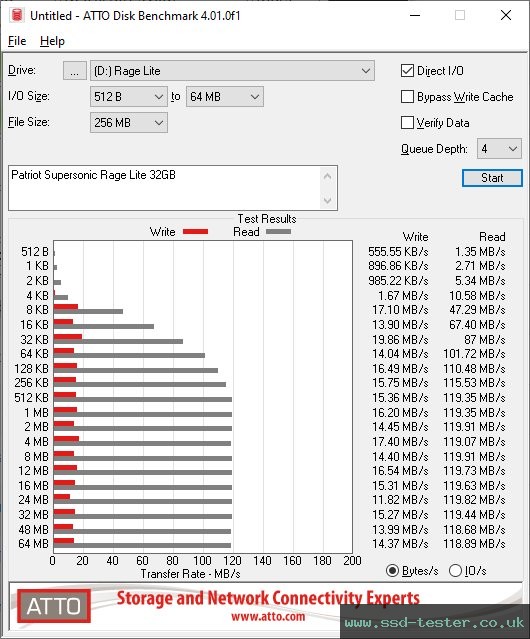Select the Bytes/s radio button

pos(392,571)
